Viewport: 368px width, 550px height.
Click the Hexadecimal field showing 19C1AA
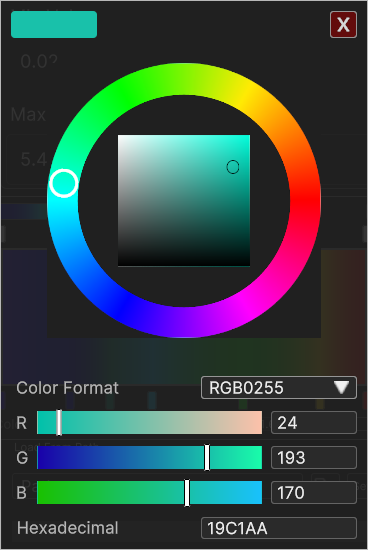[279, 528]
